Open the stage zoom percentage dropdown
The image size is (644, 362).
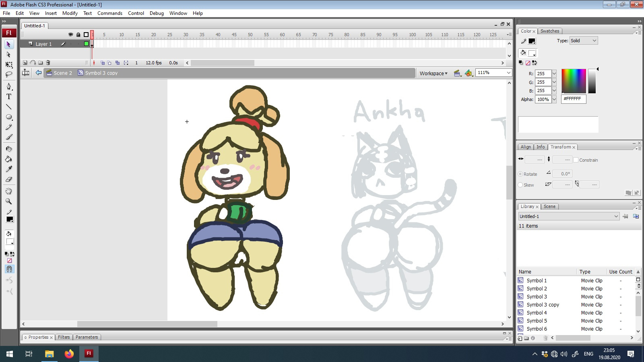point(509,73)
